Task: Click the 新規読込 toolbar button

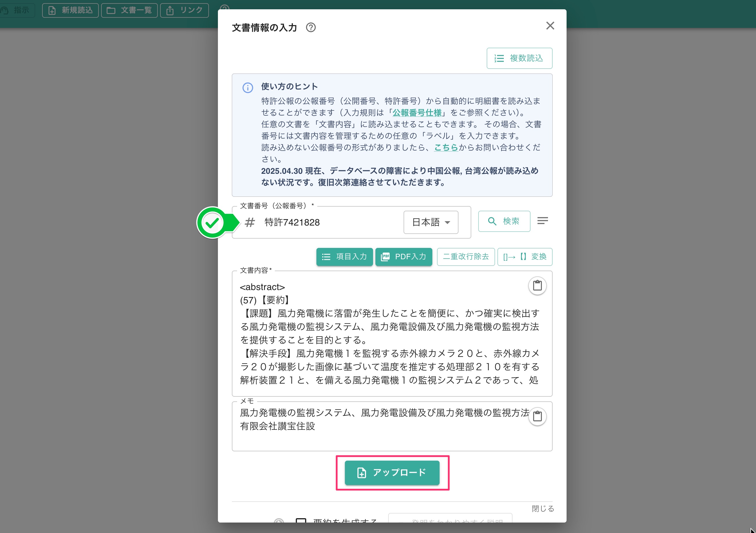Action: point(70,10)
